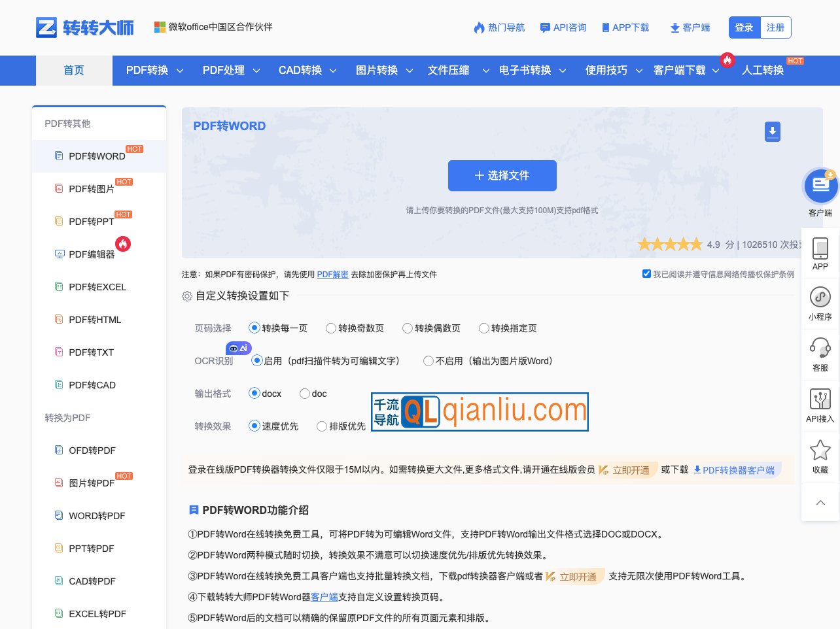Open the PDF解密 link
Screen dimensions: 840x629
point(332,275)
